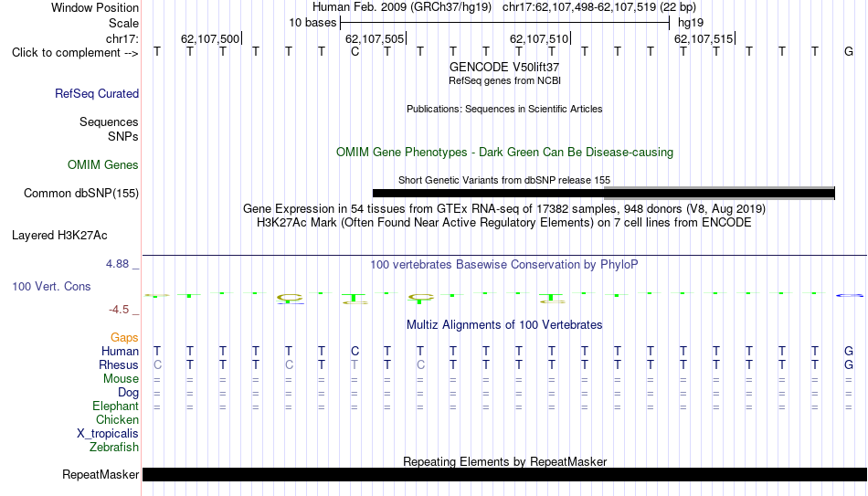Click the Sequences track label
This screenshot has width=868, height=496.
coord(109,121)
